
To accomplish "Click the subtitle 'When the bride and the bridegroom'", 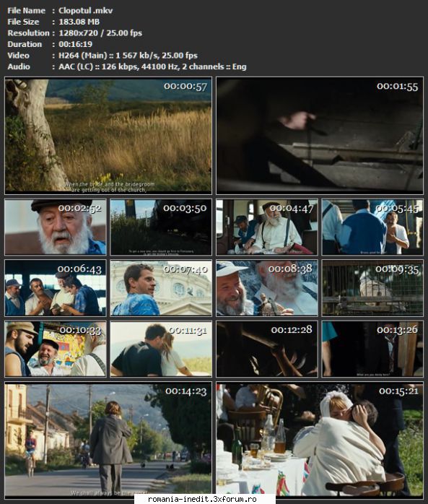I will click(109, 185).
